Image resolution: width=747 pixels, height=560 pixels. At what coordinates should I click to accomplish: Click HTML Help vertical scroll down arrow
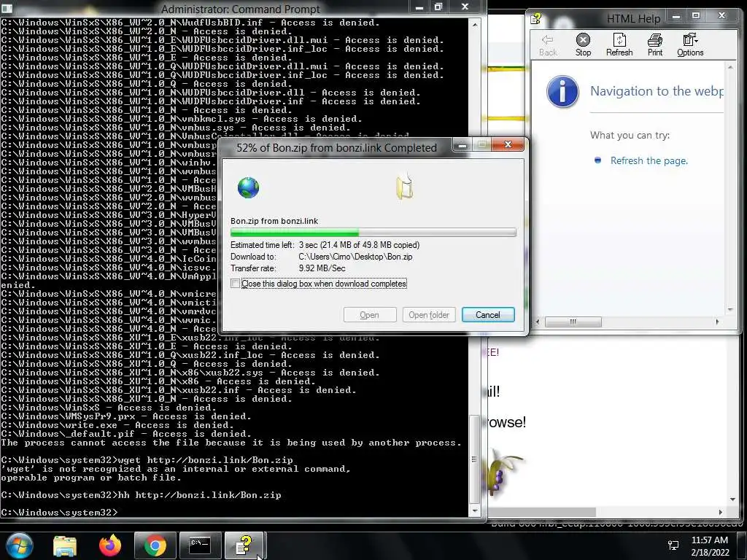pos(730,310)
